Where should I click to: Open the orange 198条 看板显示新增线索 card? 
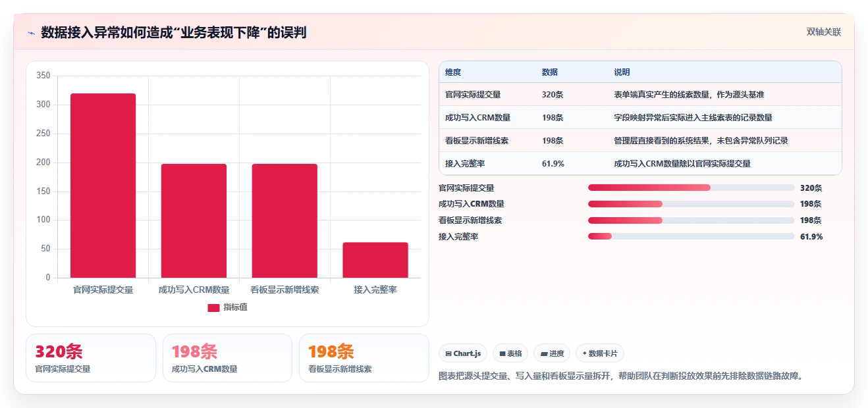tap(364, 358)
